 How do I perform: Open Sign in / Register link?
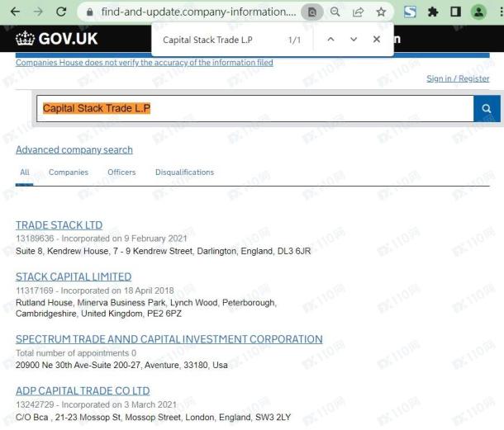tap(458, 78)
